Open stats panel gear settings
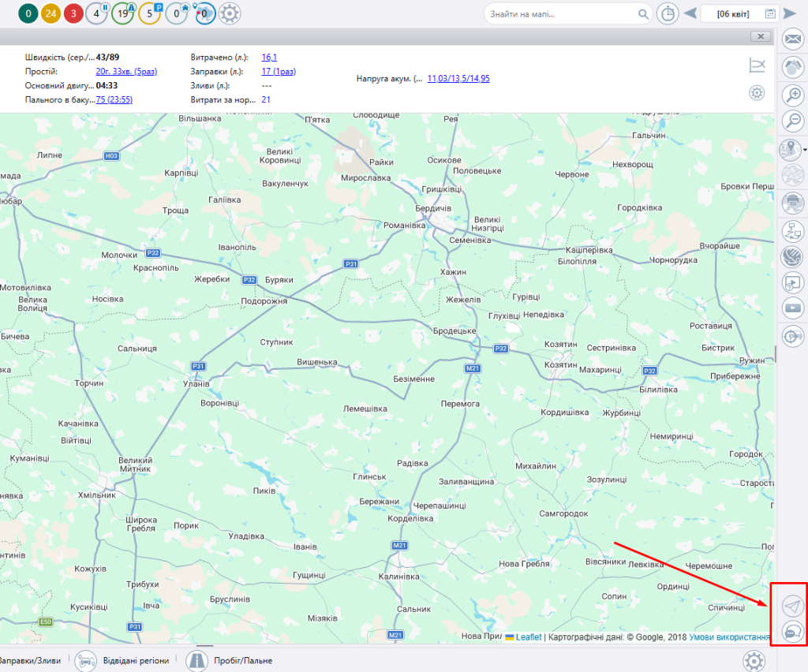808x672 pixels. click(757, 93)
